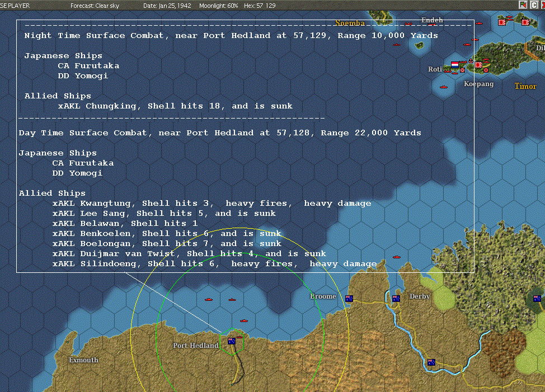The image size is (545, 392).
Task: Click the Moonlight: 60% status text
Action: click(x=219, y=6)
